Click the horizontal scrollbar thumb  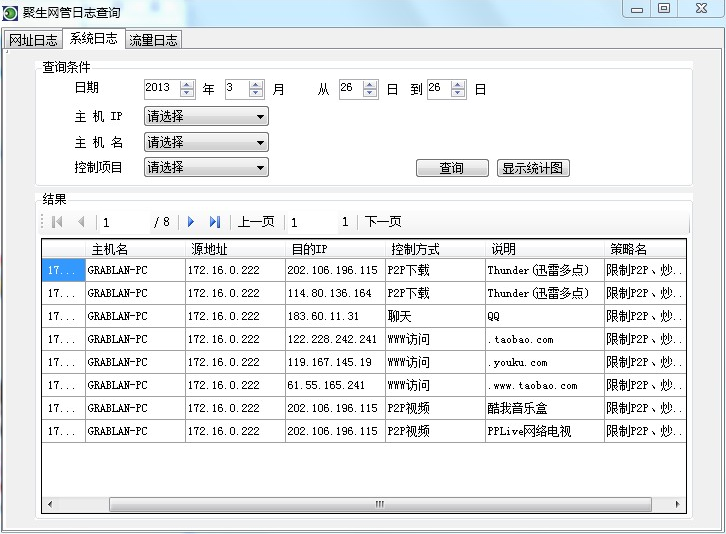pyautogui.click(x=380, y=504)
